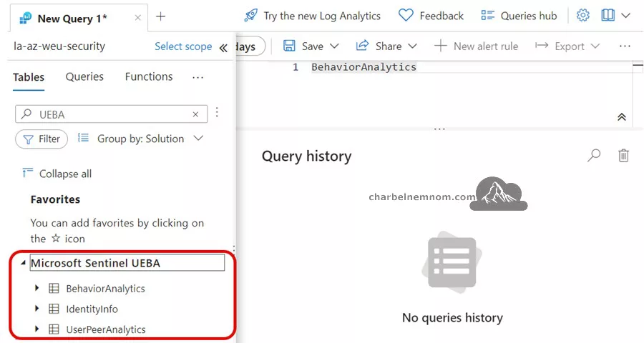Viewport: 644px width, 343px height.
Task: Click the Export button label
Action: [570, 46]
